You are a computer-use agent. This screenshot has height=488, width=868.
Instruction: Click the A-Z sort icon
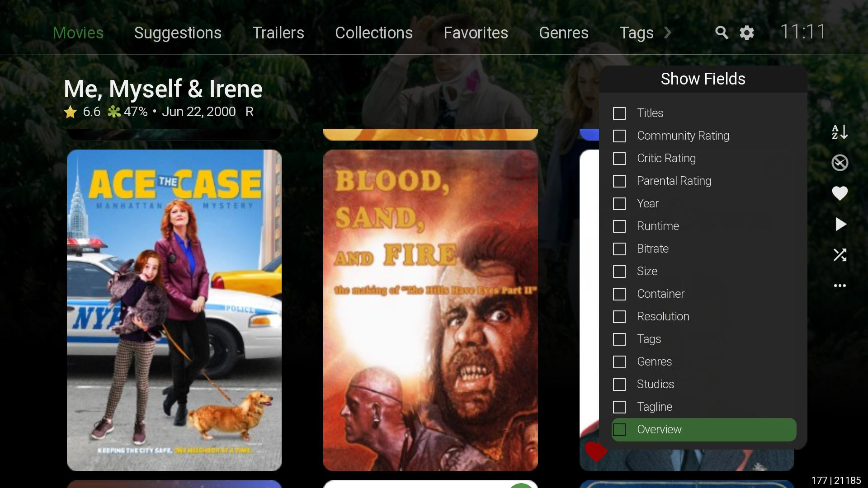point(840,132)
